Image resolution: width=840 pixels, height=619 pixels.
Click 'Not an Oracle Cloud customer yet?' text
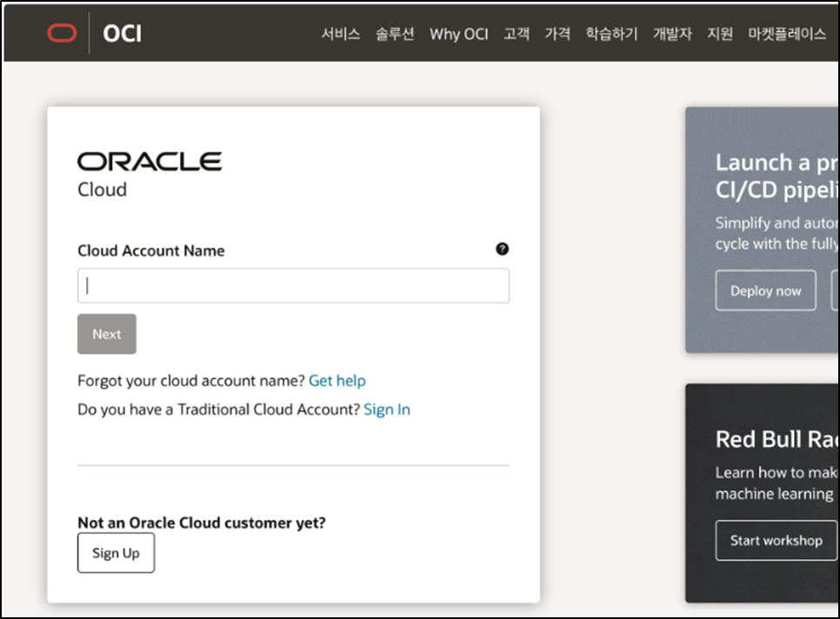202,522
